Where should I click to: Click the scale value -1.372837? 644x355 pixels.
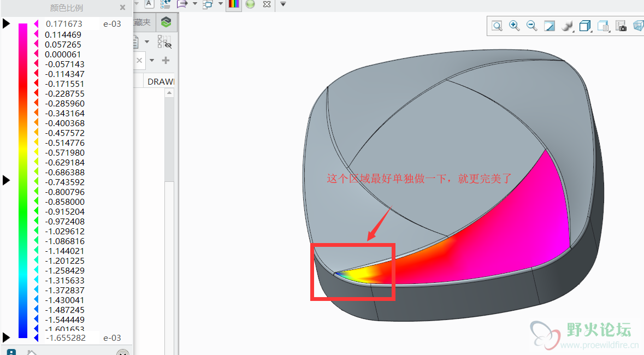pyautogui.click(x=64, y=290)
